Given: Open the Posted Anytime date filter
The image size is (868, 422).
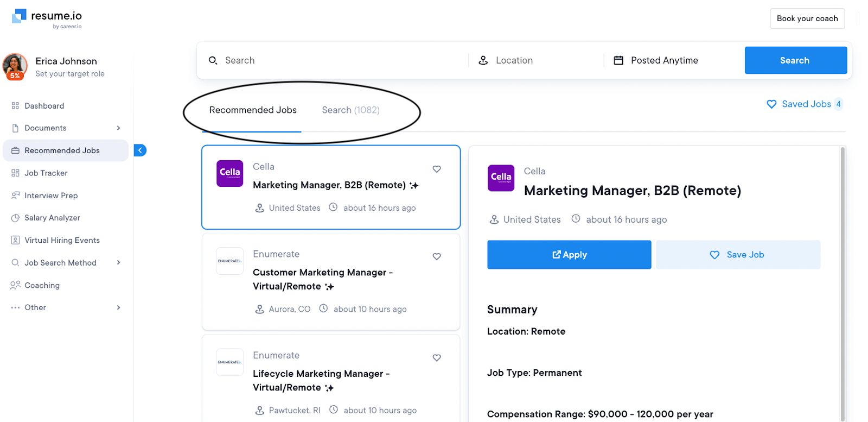Looking at the screenshot, I should coord(664,60).
